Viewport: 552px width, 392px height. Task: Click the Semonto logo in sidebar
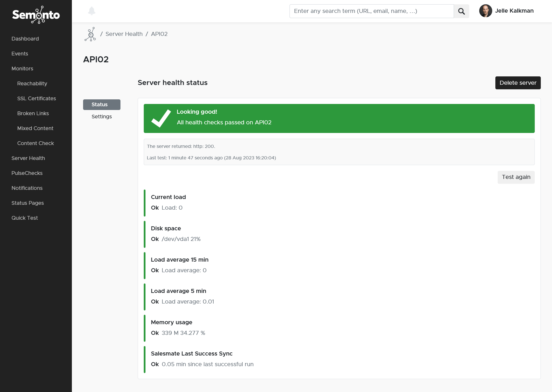click(36, 14)
